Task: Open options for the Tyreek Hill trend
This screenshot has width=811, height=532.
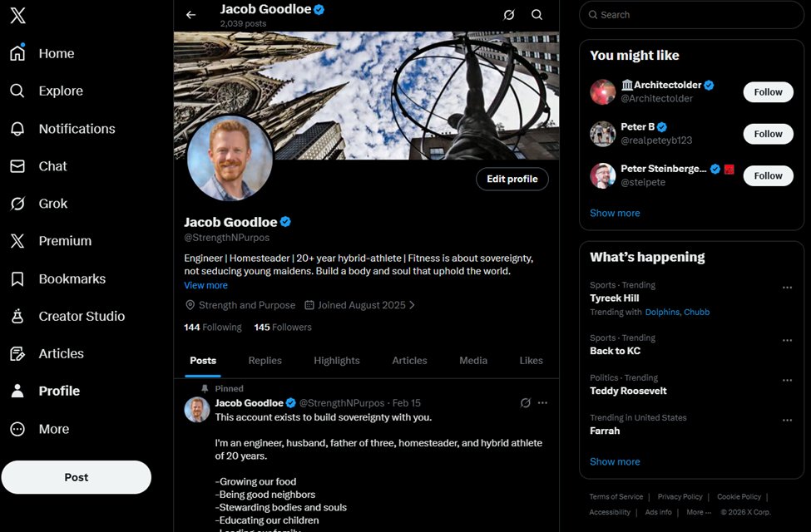Action: [787, 286]
